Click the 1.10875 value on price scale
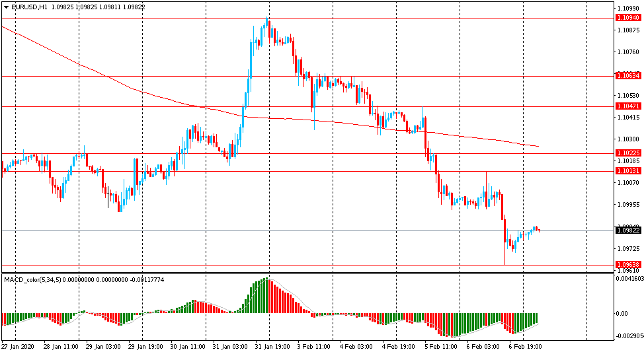This screenshot has width=644, height=354. [628, 30]
